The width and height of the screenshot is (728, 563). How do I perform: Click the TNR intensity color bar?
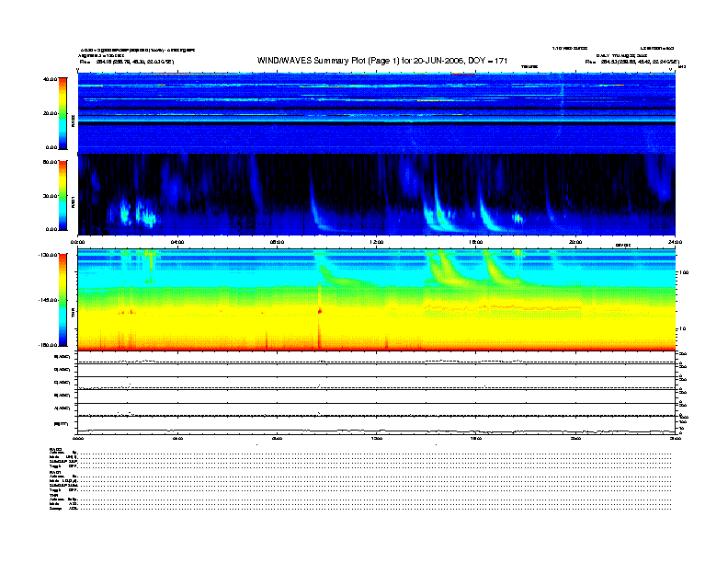(63, 300)
